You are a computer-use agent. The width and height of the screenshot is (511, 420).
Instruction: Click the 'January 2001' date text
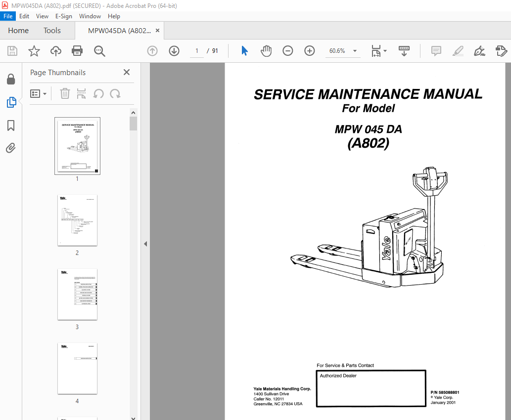pos(443,402)
